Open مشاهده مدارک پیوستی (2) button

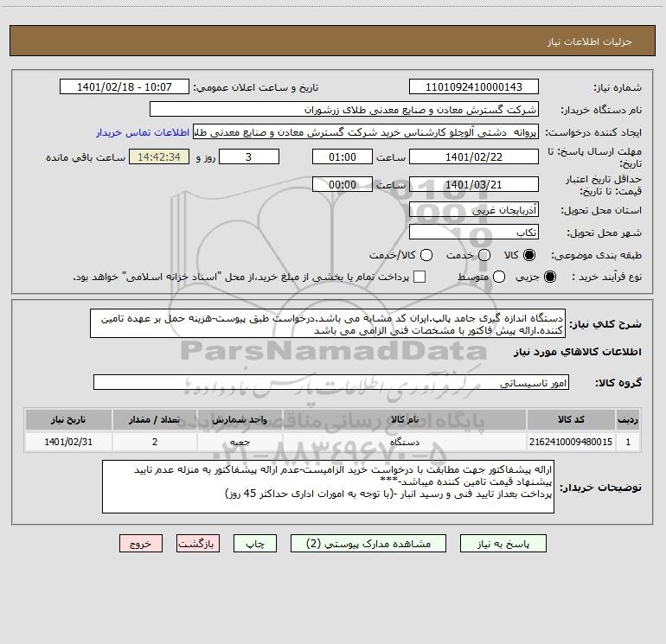(x=368, y=544)
